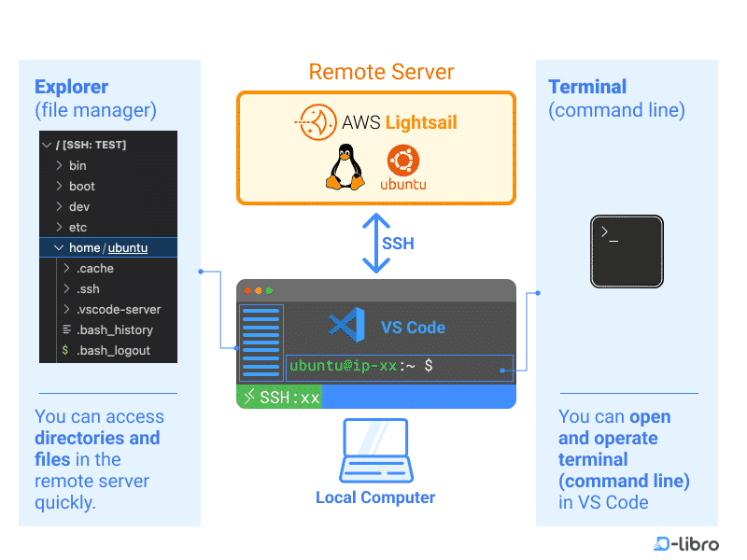
Task: Select the Local Computer laptop icon
Action: [x=375, y=452]
